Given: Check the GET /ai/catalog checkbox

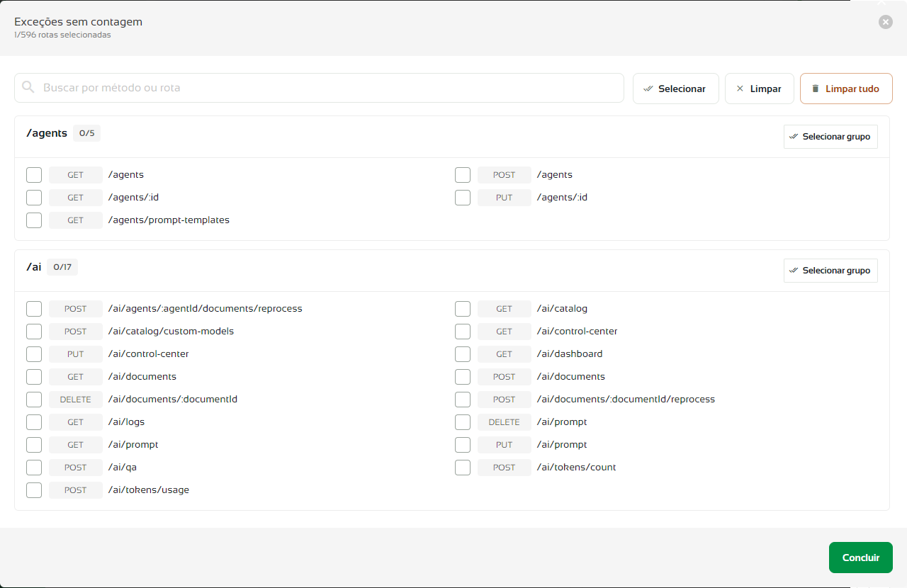Looking at the screenshot, I should [x=463, y=309].
